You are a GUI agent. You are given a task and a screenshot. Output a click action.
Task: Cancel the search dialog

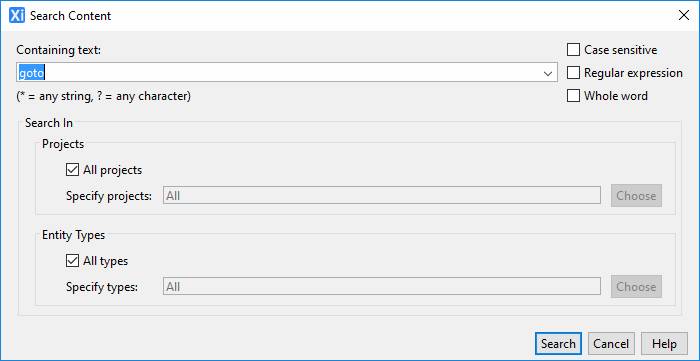click(611, 344)
